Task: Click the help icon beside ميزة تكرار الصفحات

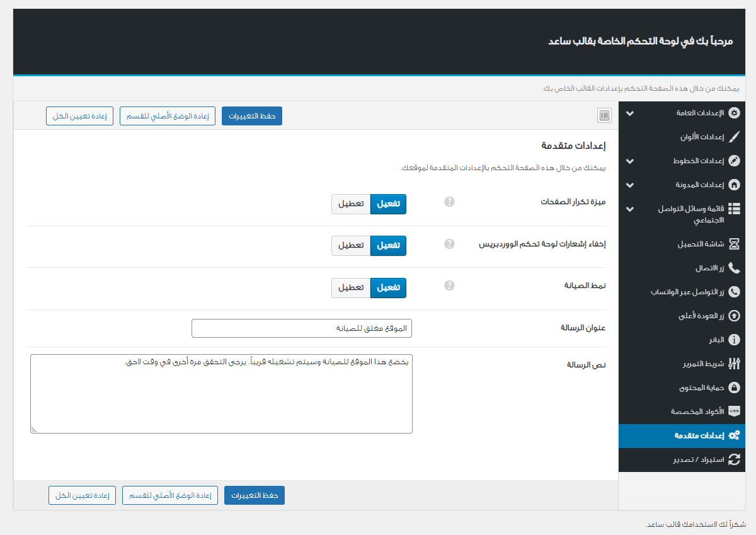Action: [x=449, y=202]
